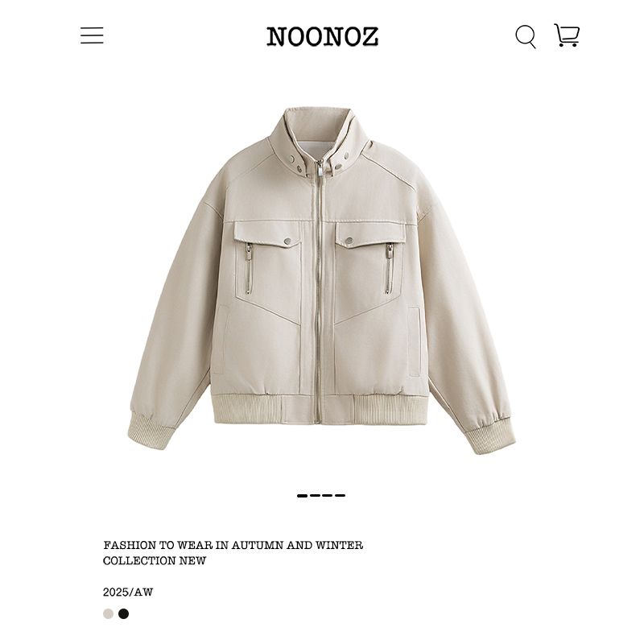Switch to the second carousel slide indicator
Image resolution: width=644 pixels, height=644 pixels.
[x=315, y=496]
